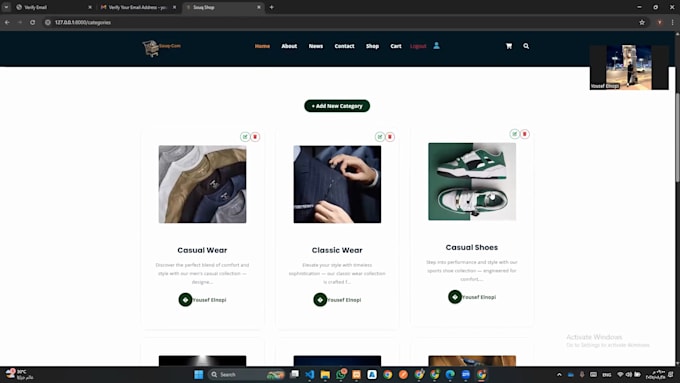The height and width of the screenshot is (383, 680).
Task: Click Yousef Elnopi name under Casual Shoes
Action: point(479,298)
